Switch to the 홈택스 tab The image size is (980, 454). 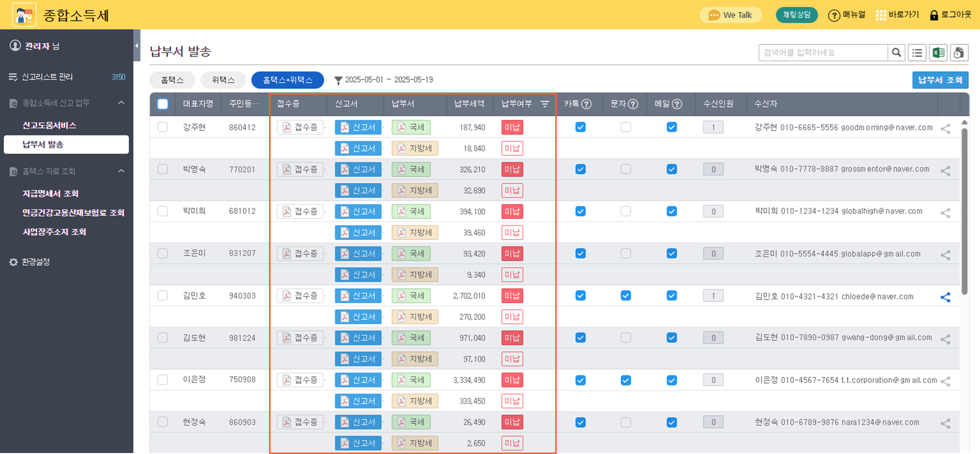(x=172, y=80)
